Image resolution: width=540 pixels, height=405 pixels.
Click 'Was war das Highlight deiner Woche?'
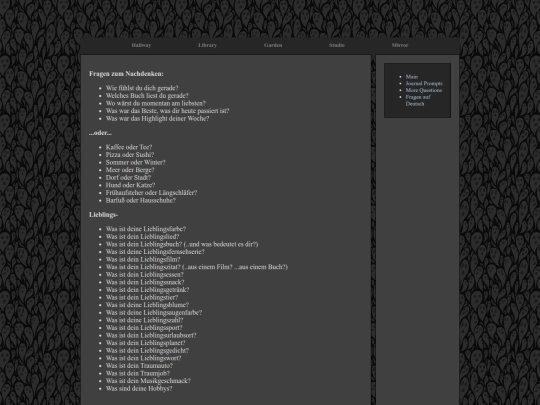point(157,118)
